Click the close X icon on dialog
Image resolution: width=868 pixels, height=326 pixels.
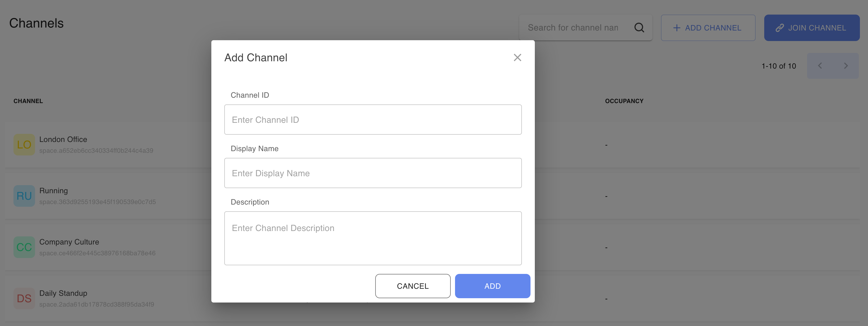pos(518,58)
